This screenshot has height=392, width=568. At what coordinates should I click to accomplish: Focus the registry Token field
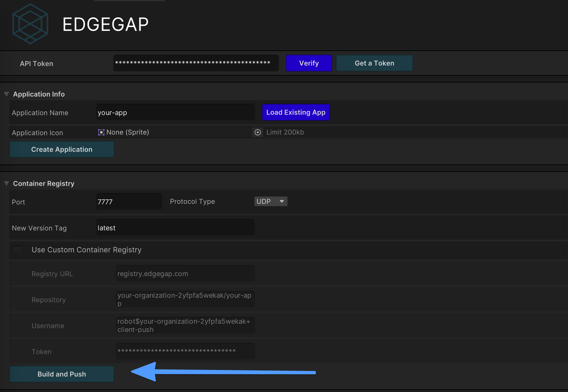pos(185,351)
